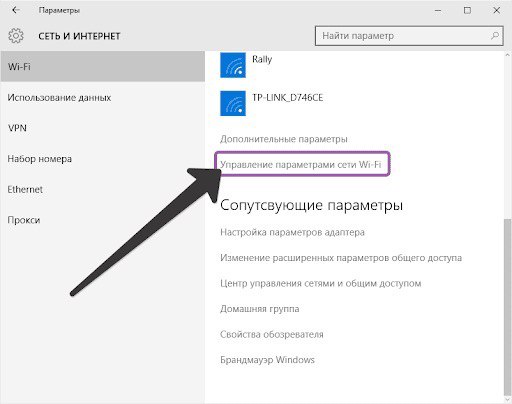The width and height of the screenshot is (512, 404).
Task: Click the scrollbar down arrow
Action: point(507,399)
